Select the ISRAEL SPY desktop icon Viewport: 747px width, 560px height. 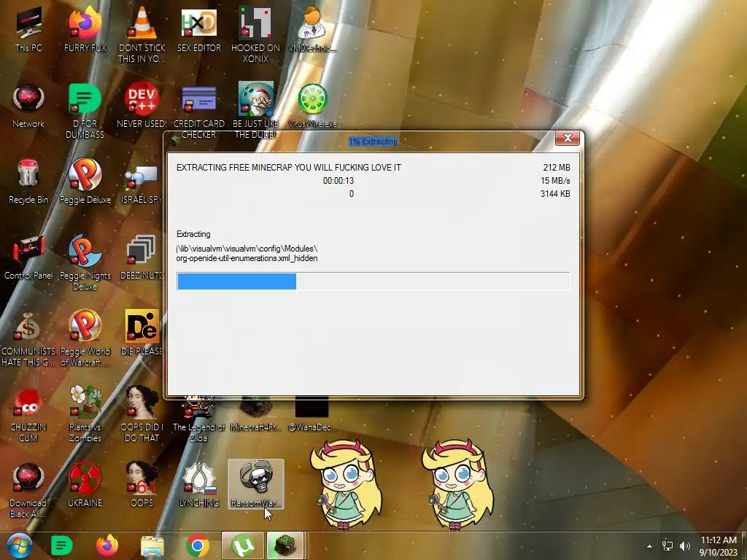(142, 184)
